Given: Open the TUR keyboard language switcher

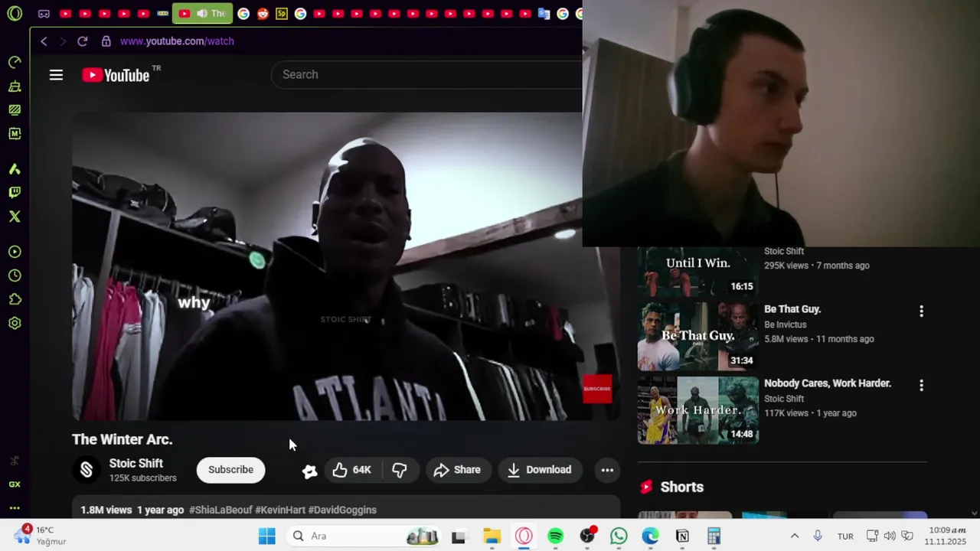Looking at the screenshot, I should tap(845, 536).
